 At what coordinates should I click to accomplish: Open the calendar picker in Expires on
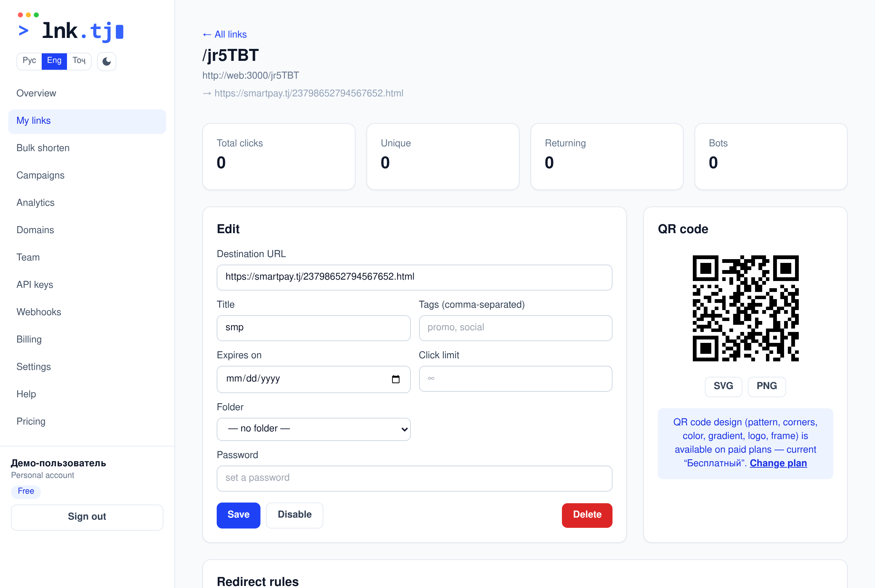395,379
